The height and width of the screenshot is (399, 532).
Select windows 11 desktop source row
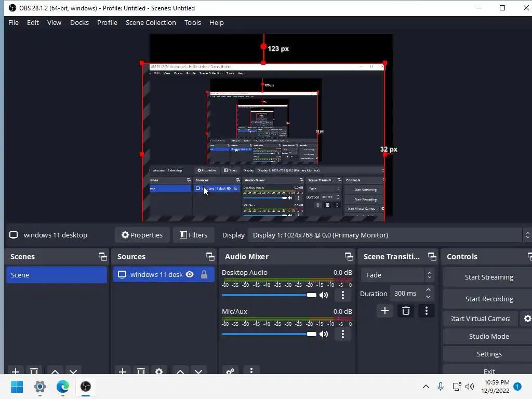pyautogui.click(x=164, y=274)
